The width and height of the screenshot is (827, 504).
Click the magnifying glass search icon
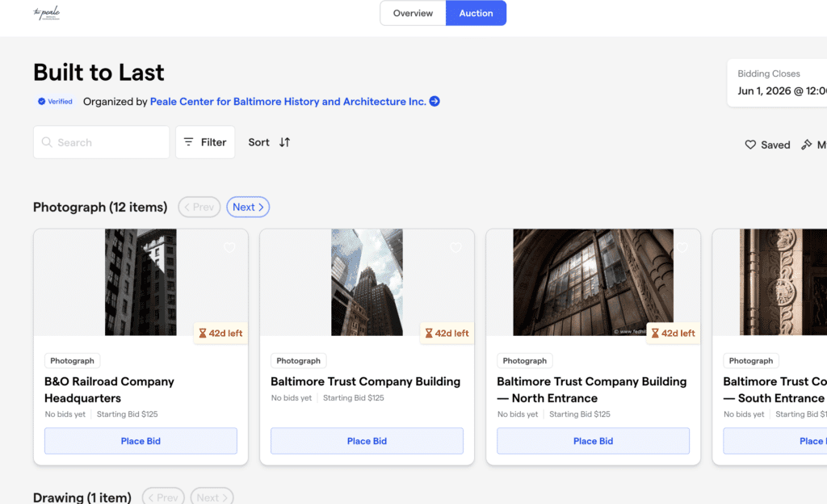tap(47, 142)
